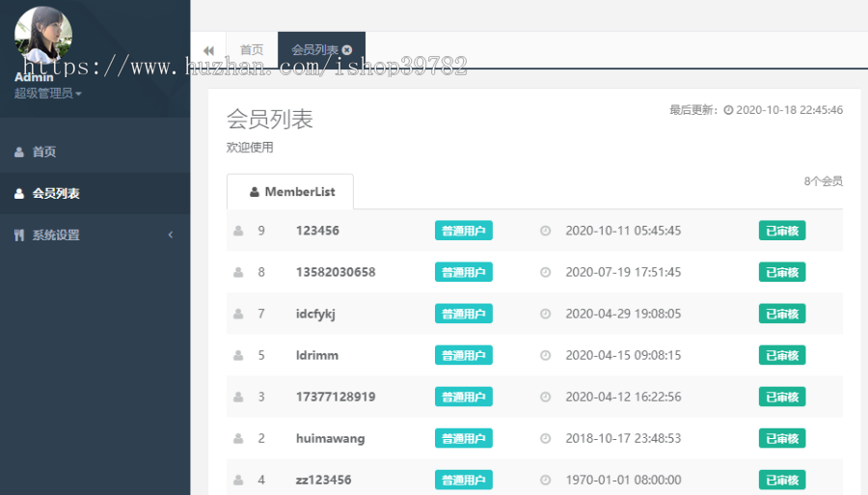Expand the 系统设置 sidebar menu chevron
Image resolution: width=868 pixels, height=495 pixels.
click(x=171, y=234)
